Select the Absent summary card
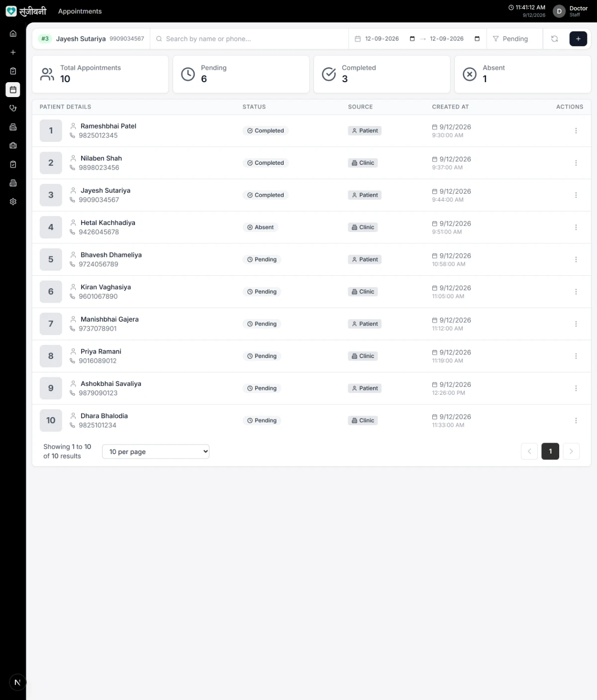The image size is (597, 700). click(x=523, y=74)
